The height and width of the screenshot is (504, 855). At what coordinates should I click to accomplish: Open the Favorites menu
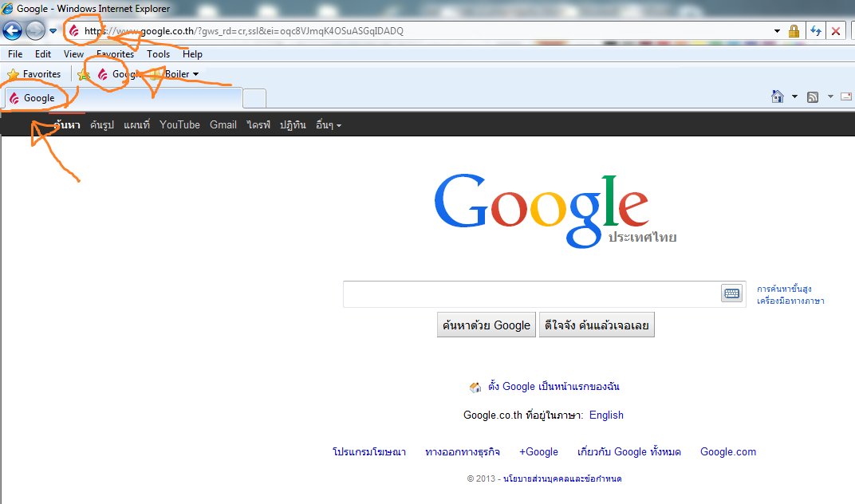tap(115, 54)
